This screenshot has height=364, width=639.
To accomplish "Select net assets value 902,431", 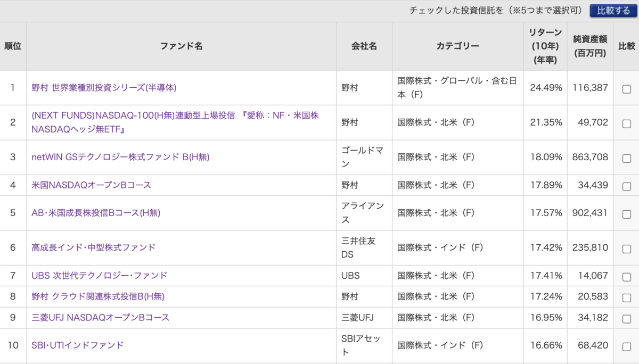I will [x=591, y=213].
